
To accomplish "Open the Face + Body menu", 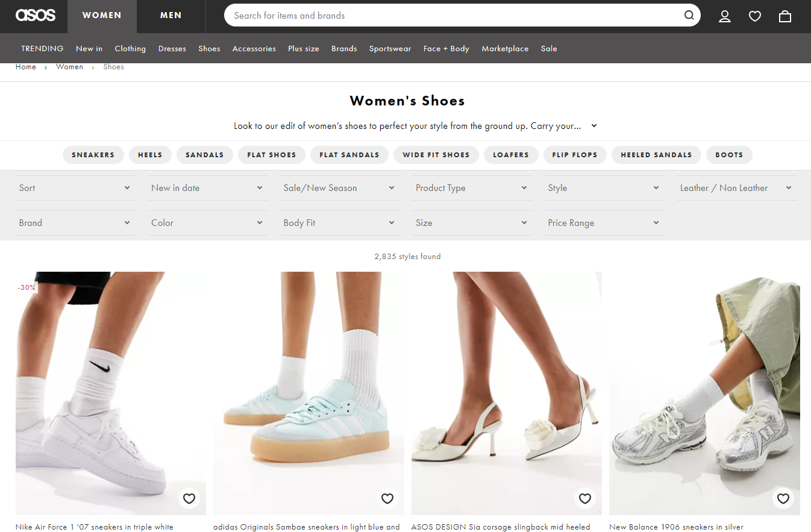I will [446, 49].
